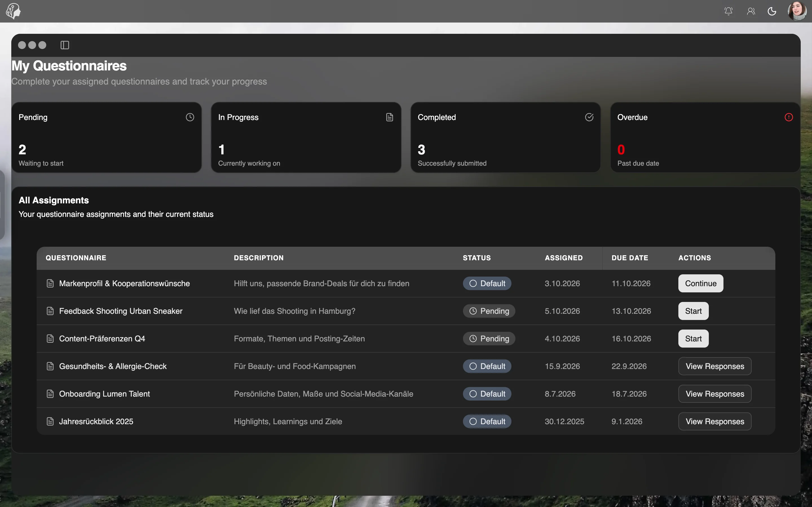This screenshot has width=812, height=507.
Task: Select the Completed summary card
Action: pos(505,137)
